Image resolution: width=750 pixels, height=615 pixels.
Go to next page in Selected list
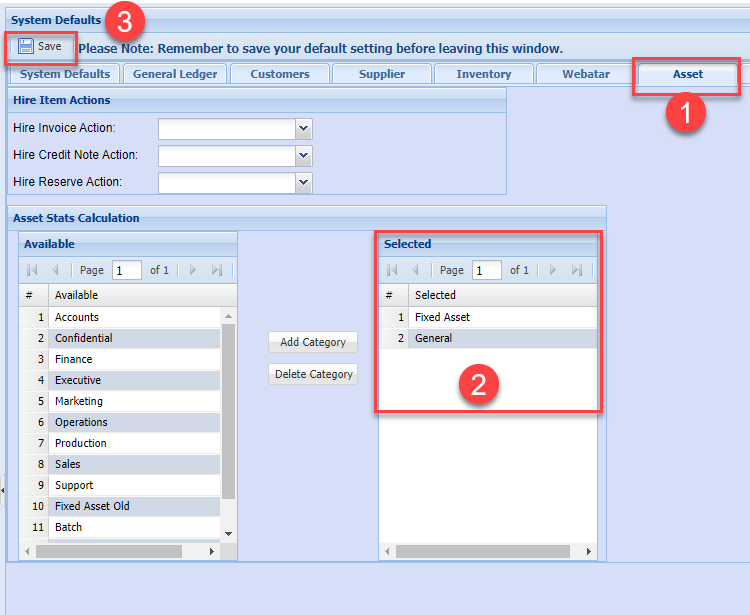[x=553, y=270]
